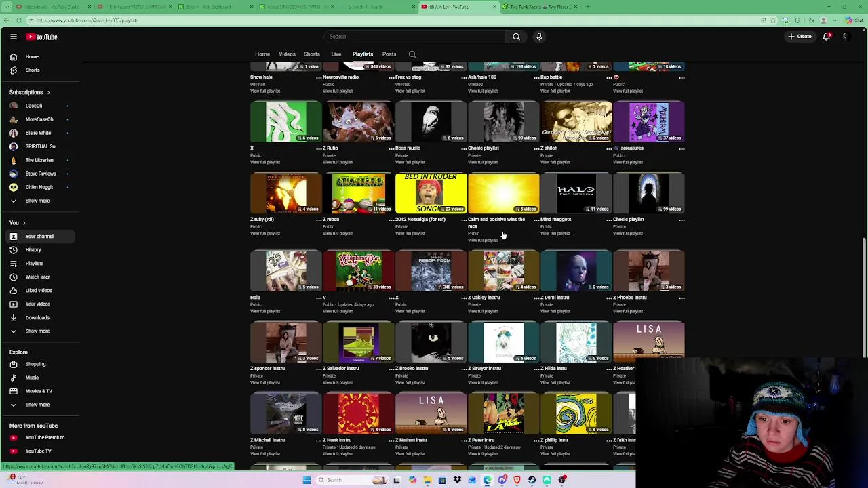
Task: Open options menu for Z Oakley instru playlist
Action: point(536,298)
